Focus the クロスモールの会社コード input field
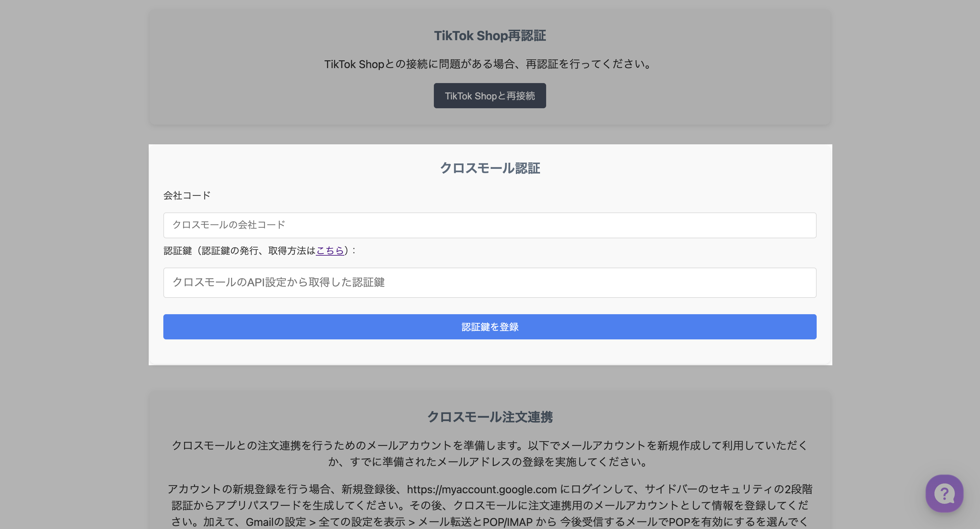The height and width of the screenshot is (529, 980). click(490, 225)
